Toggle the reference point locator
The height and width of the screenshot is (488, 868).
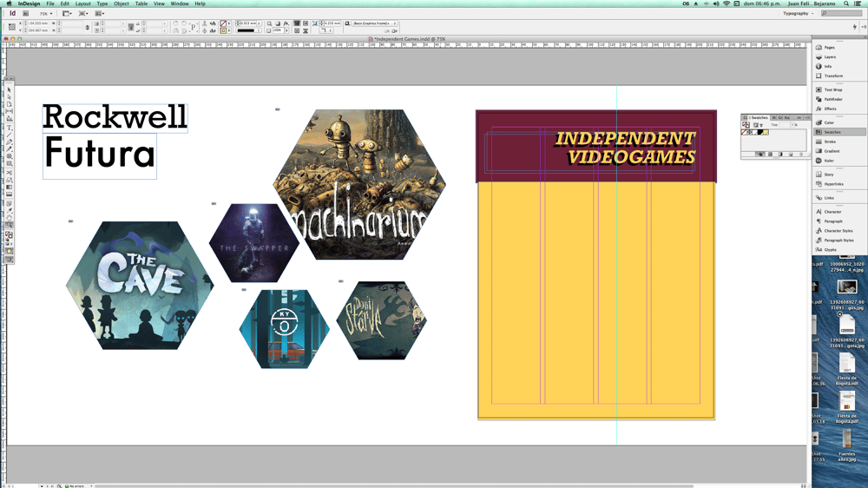(x=11, y=27)
